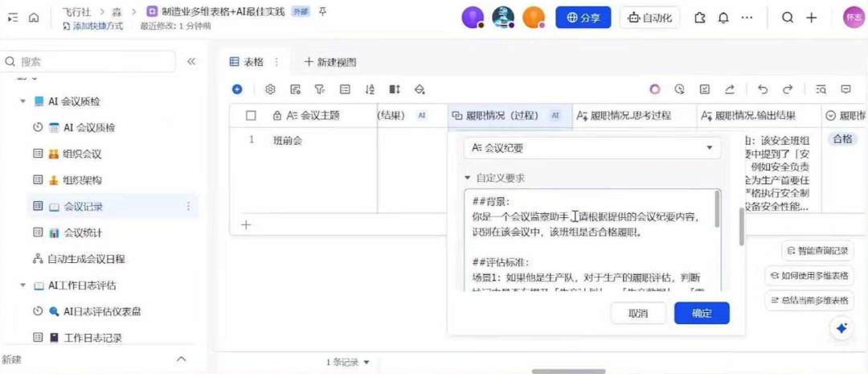Click the blue 确定 button

[701, 313]
